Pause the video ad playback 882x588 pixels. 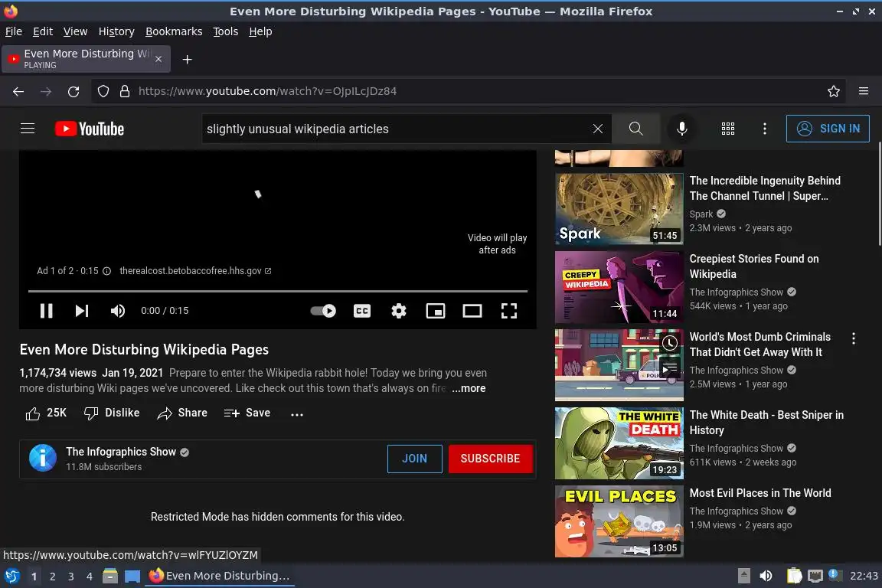(x=46, y=311)
